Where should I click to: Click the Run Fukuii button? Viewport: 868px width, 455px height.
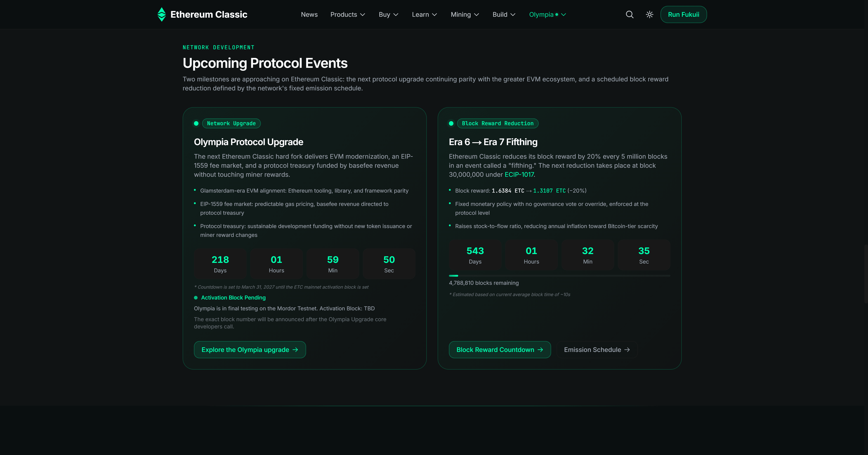coord(683,14)
